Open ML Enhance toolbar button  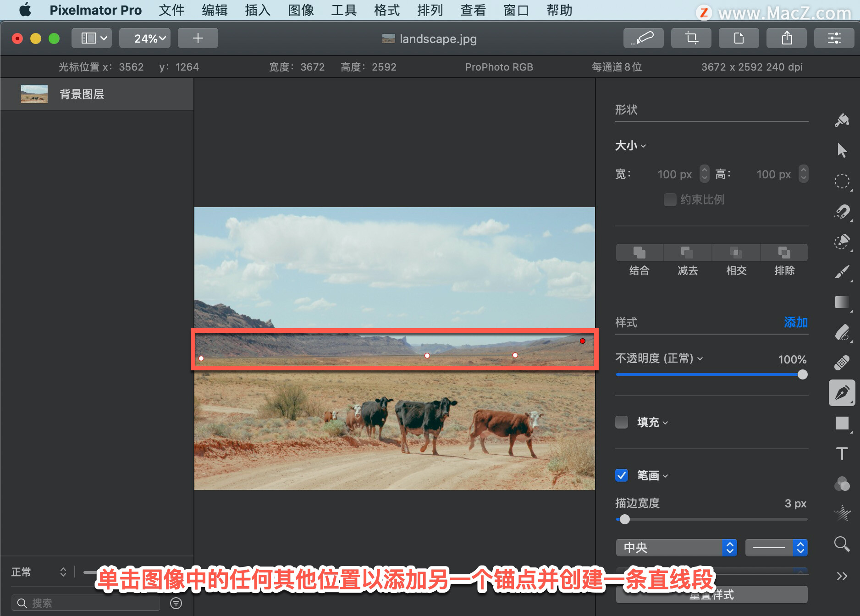click(x=643, y=38)
